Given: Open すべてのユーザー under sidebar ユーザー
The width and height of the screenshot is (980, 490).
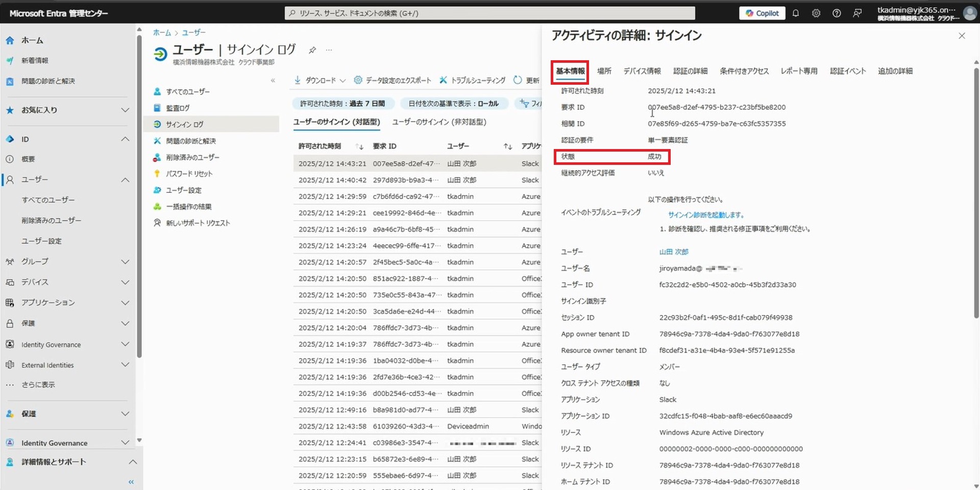Looking at the screenshot, I should (x=48, y=200).
